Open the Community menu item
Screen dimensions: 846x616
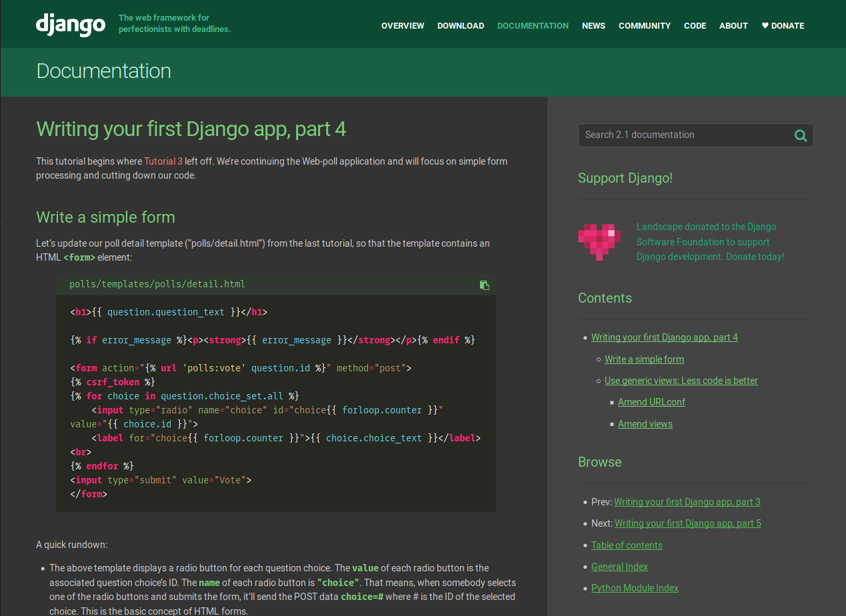coord(645,26)
